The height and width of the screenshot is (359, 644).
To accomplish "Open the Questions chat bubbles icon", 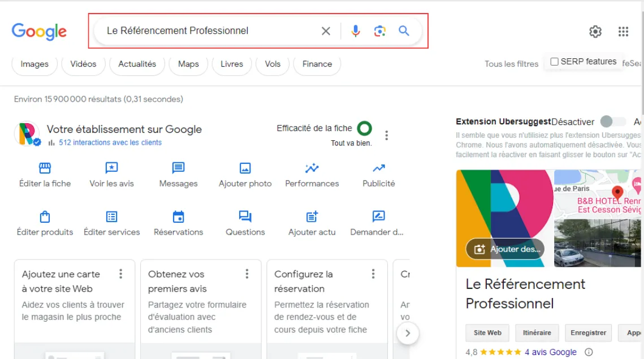I will pyautogui.click(x=245, y=217).
